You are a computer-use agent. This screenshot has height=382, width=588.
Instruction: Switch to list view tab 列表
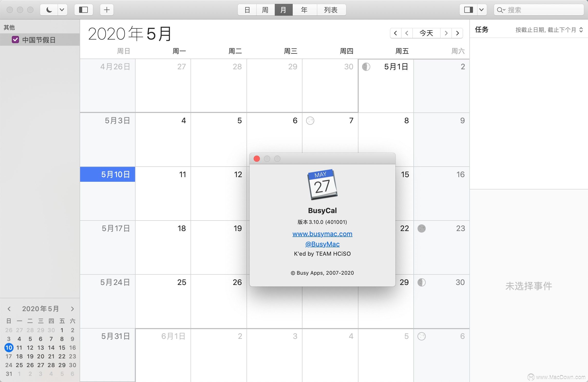(x=331, y=10)
